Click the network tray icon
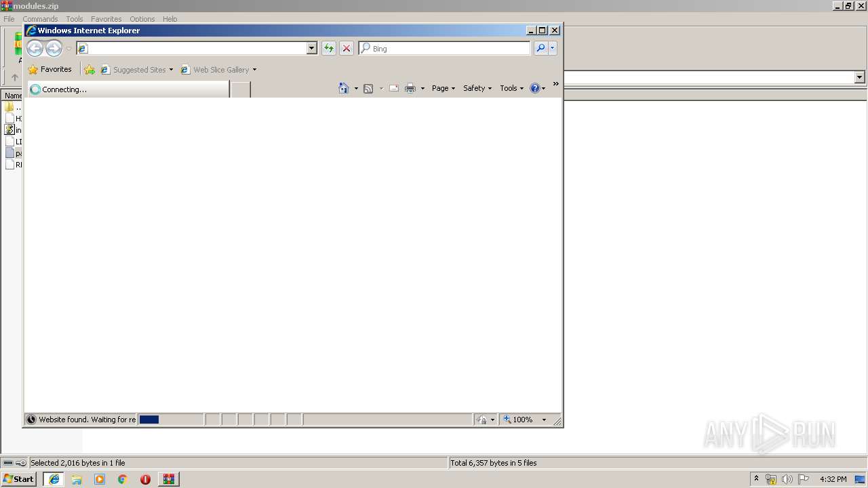The height and width of the screenshot is (488, 868). pyautogui.click(x=771, y=479)
